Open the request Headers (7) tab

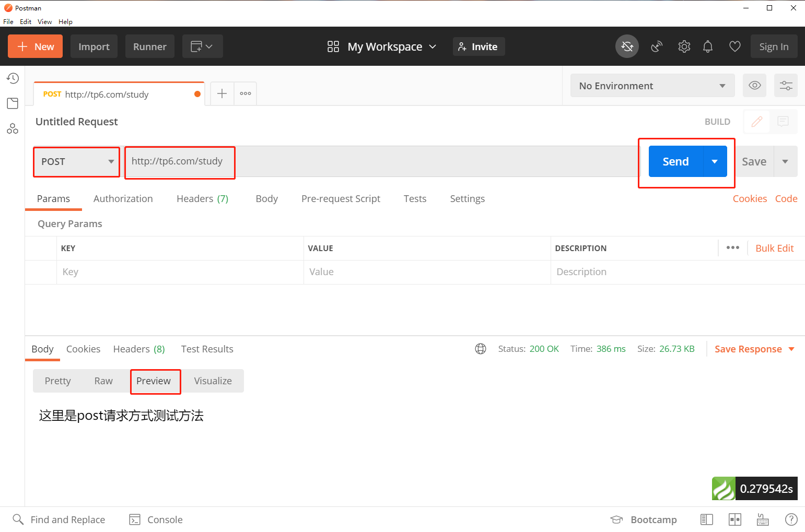point(203,198)
